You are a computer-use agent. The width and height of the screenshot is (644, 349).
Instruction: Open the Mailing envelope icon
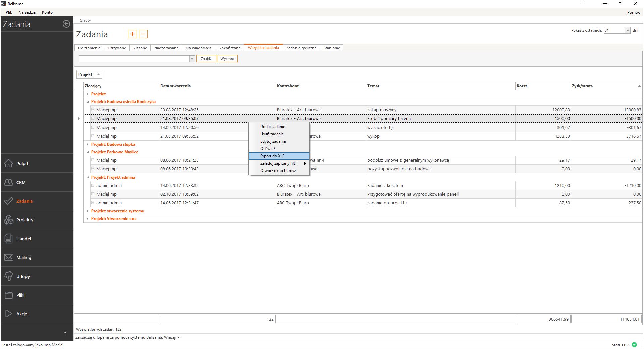pyautogui.click(x=9, y=257)
